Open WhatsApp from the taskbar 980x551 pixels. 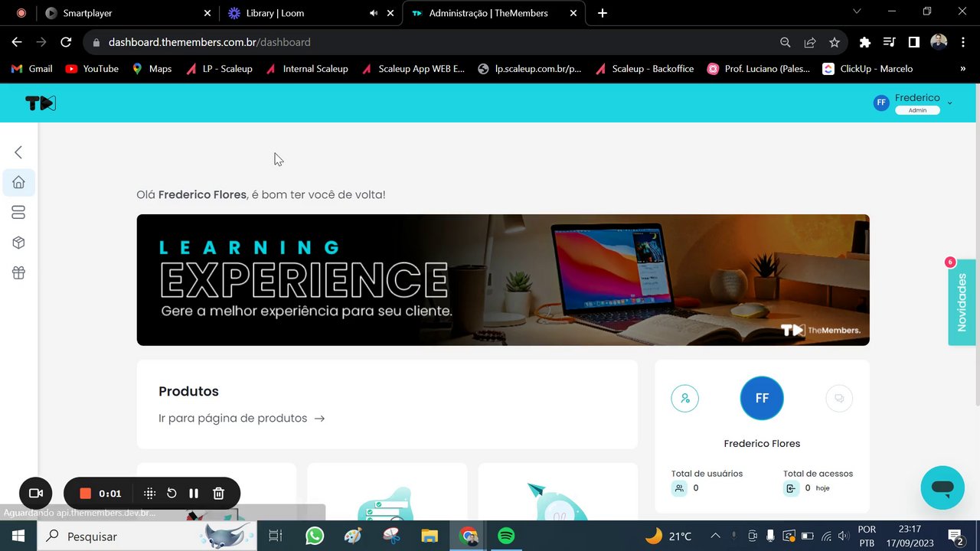click(x=315, y=536)
